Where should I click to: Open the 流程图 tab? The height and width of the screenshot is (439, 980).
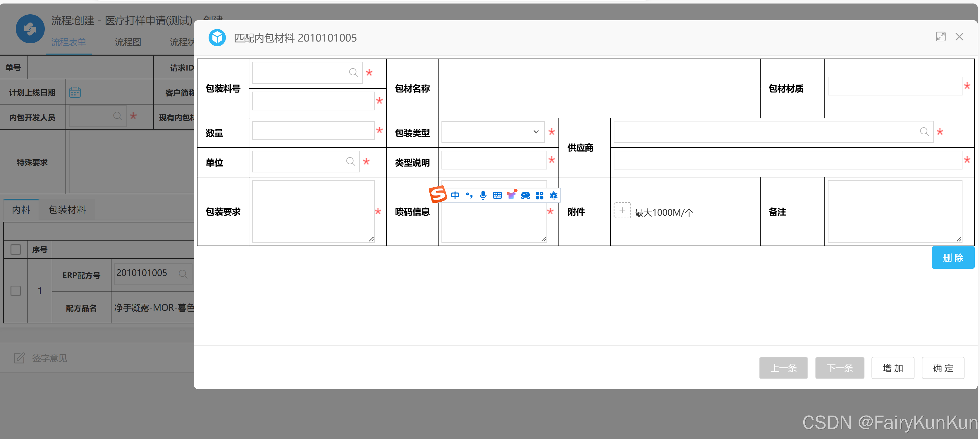pos(128,42)
